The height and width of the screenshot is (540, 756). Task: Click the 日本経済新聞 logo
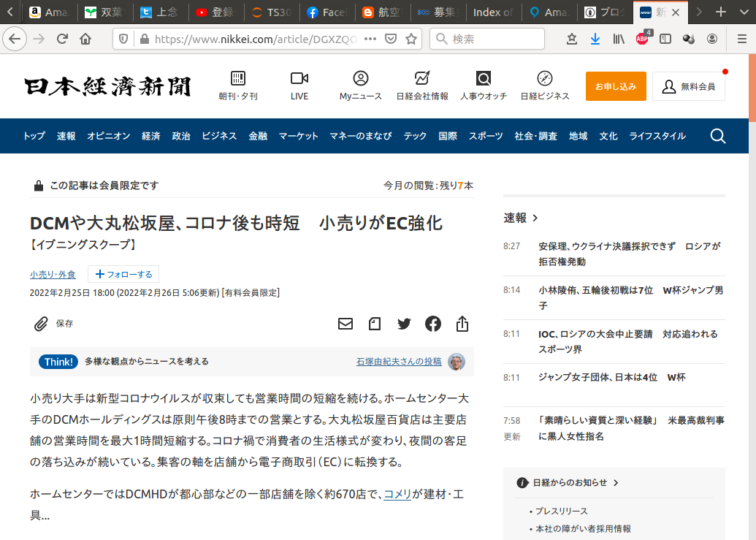tap(107, 86)
